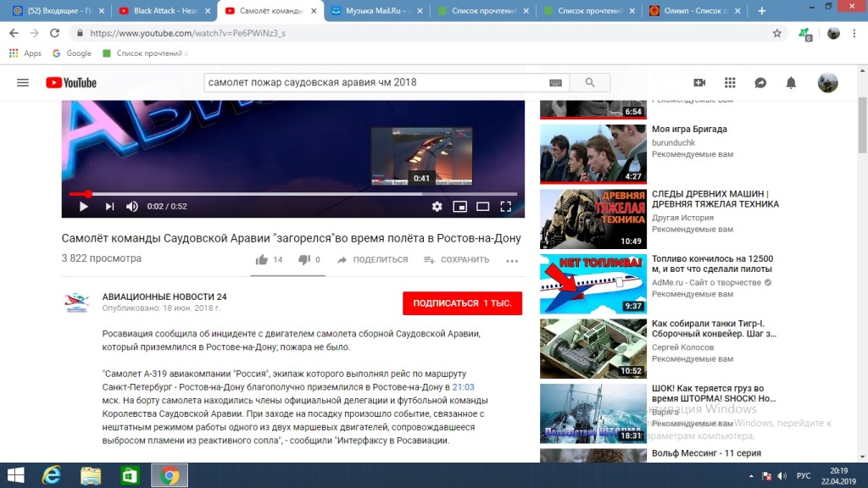Mute the video volume
Viewport: 868px width, 488px height.
131,207
